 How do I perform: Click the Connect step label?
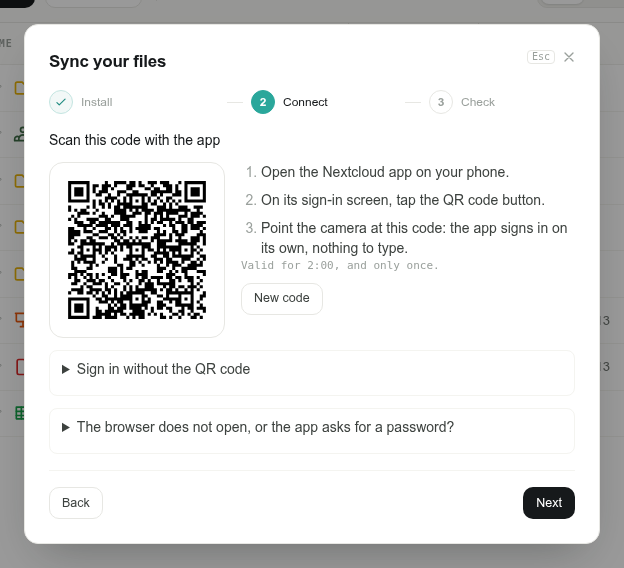[305, 102]
